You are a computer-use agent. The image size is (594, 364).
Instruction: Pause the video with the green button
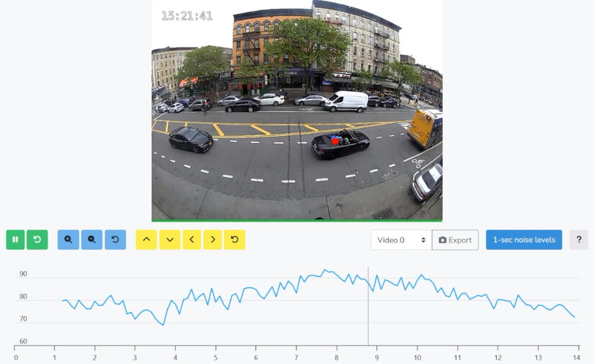pyautogui.click(x=16, y=240)
